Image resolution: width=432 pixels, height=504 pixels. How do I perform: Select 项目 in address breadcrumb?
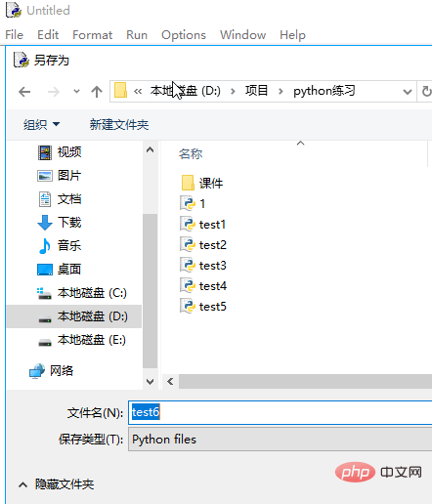pos(256,91)
